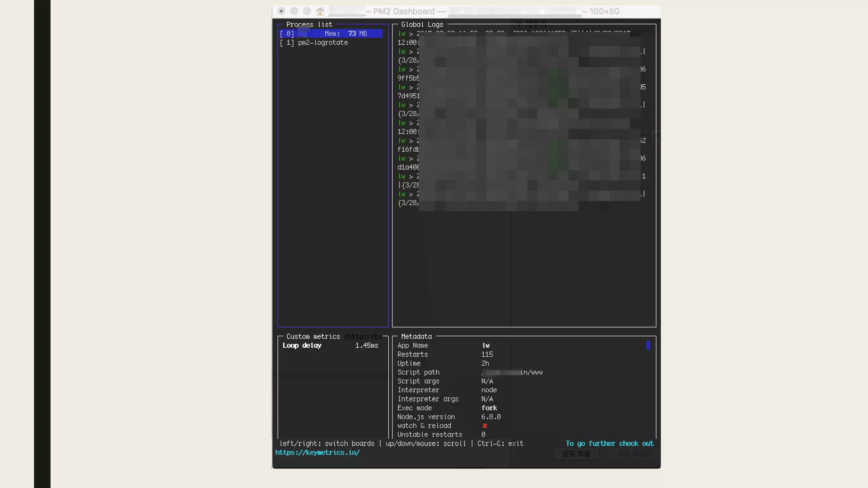Focus the Process list board title
The height and width of the screenshot is (488, 868).
(309, 25)
